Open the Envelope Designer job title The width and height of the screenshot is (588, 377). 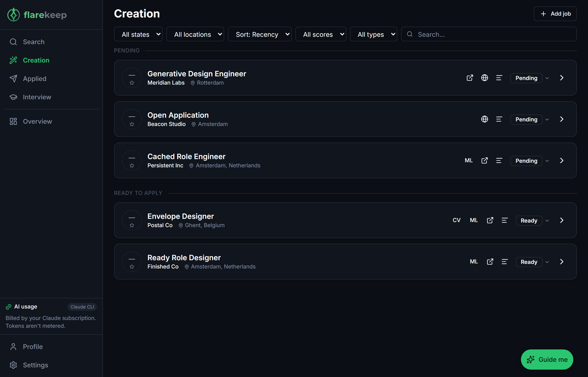pyautogui.click(x=181, y=216)
